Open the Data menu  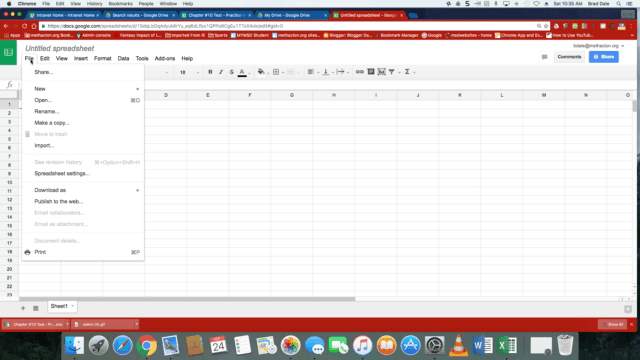point(123,58)
